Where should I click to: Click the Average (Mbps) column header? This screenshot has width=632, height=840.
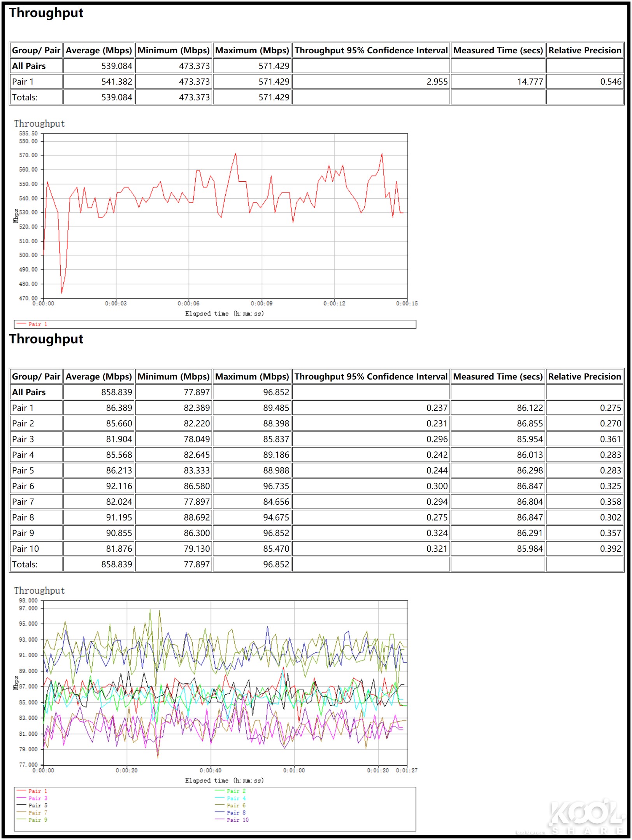tap(98, 377)
